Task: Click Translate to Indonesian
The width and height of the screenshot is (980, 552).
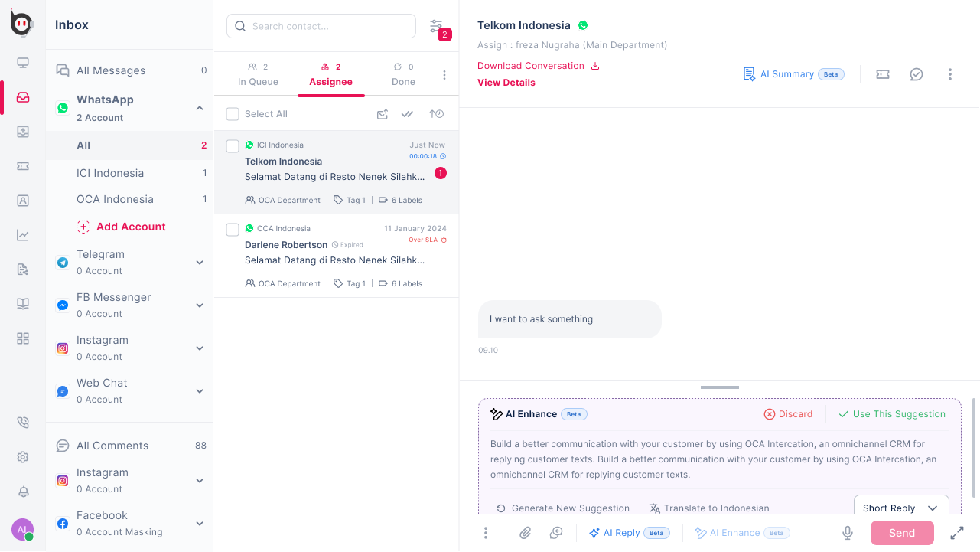Action: [709, 508]
